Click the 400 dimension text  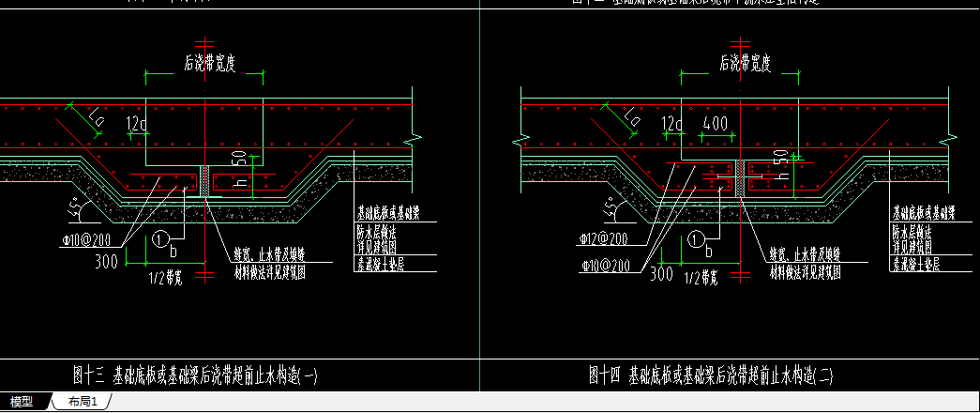pyautogui.click(x=716, y=124)
